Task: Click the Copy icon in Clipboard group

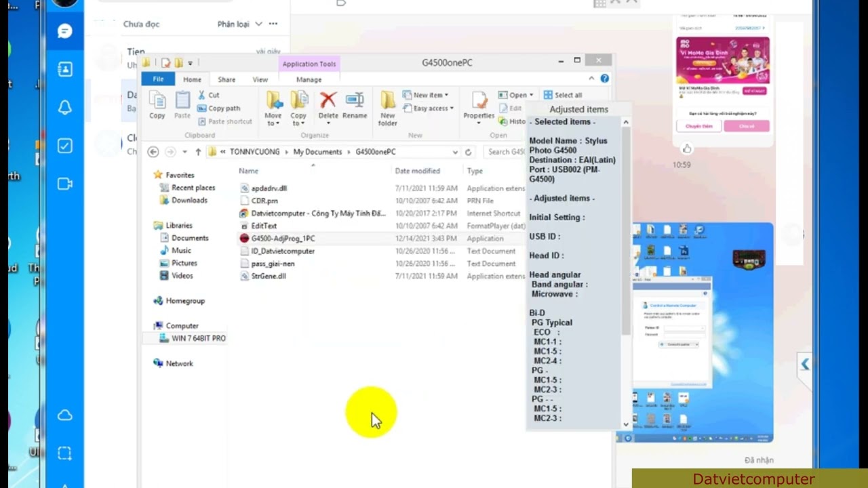Action: (157, 106)
